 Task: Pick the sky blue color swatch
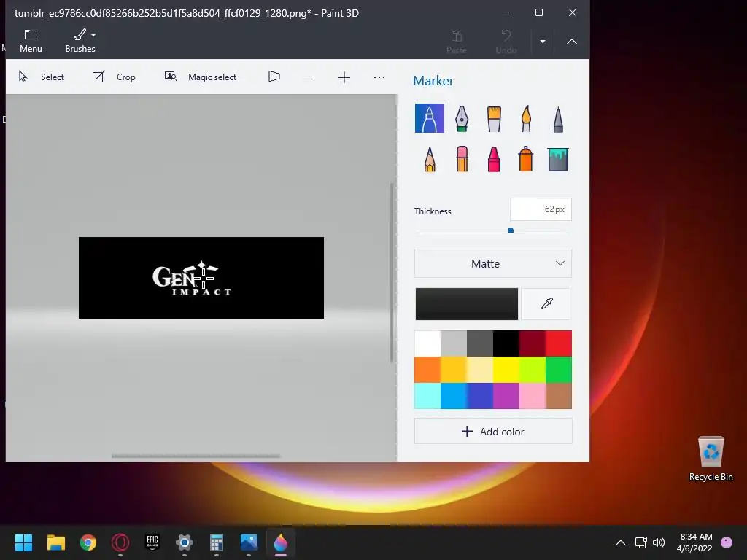tap(454, 396)
